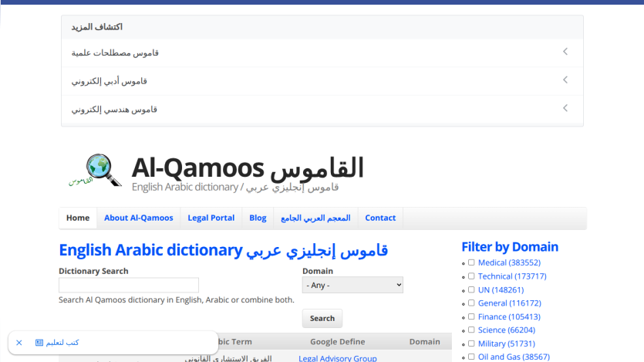The height and width of the screenshot is (362, 644).
Task: Open the Military (51731) link
Action: [x=507, y=343]
